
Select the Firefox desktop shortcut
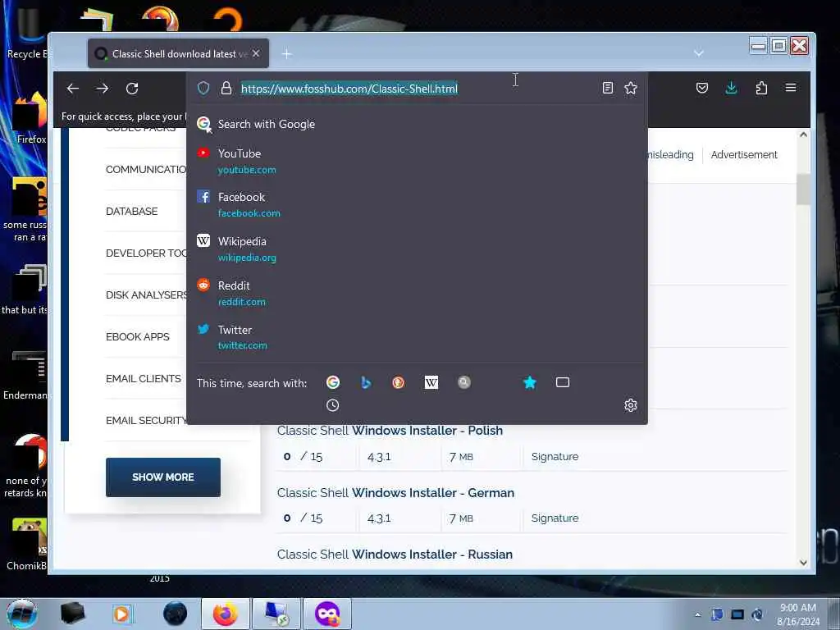[x=28, y=119]
